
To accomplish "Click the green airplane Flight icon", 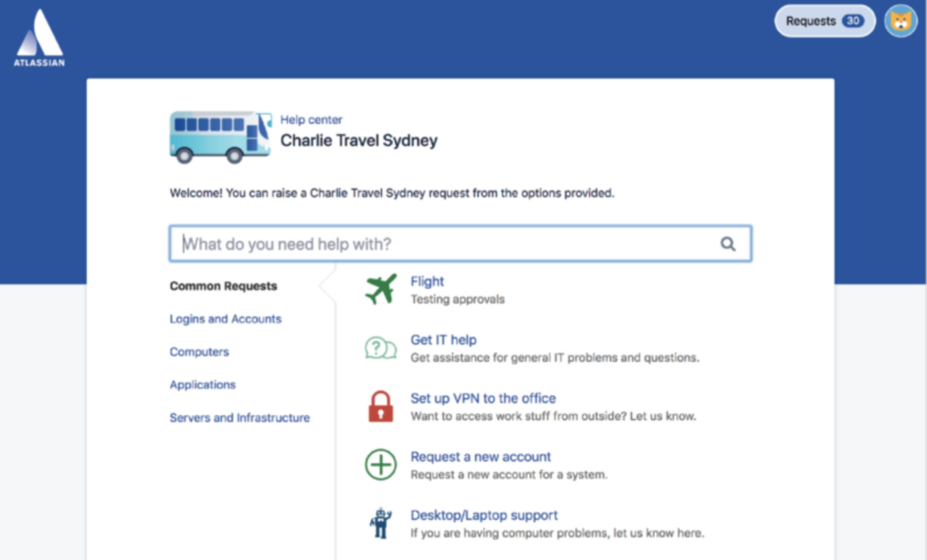I will pyautogui.click(x=381, y=289).
